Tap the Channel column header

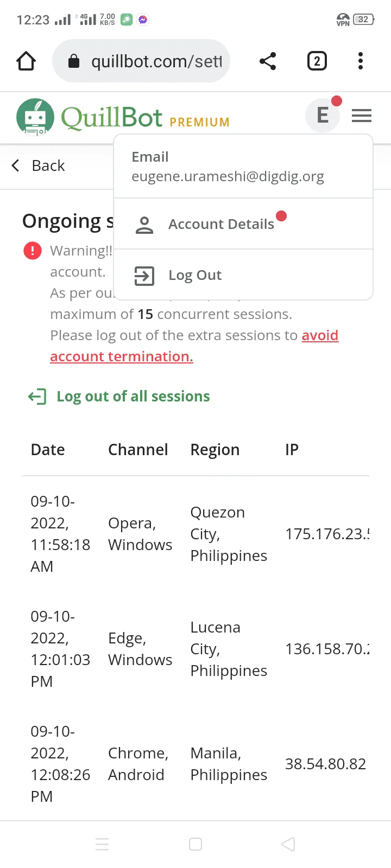point(138,450)
